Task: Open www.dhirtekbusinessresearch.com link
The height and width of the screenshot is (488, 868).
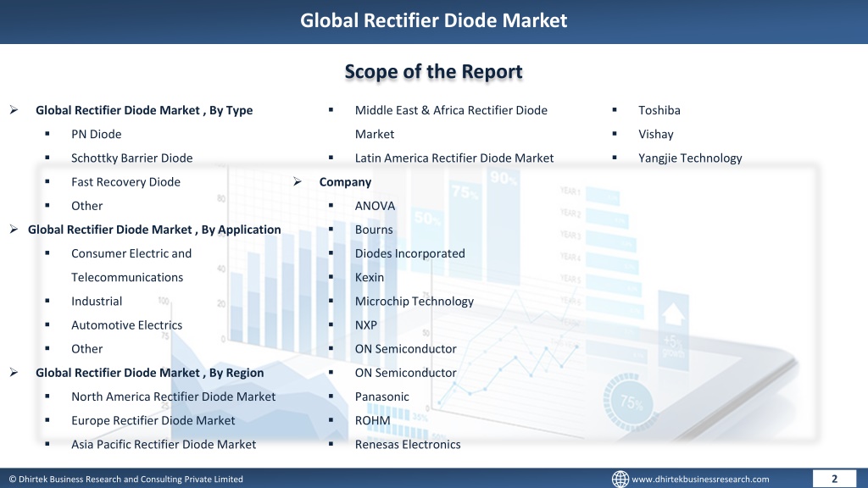Action: pos(700,480)
